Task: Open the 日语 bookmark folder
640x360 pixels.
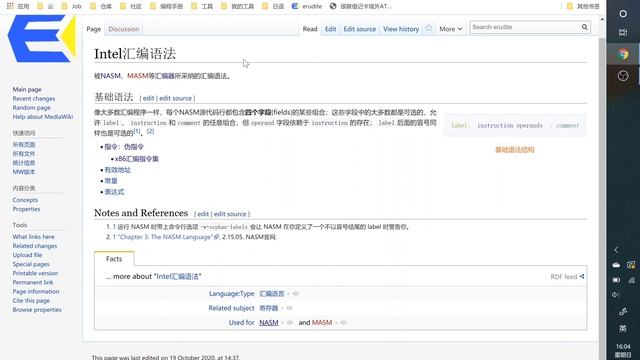Action: pos(273,6)
